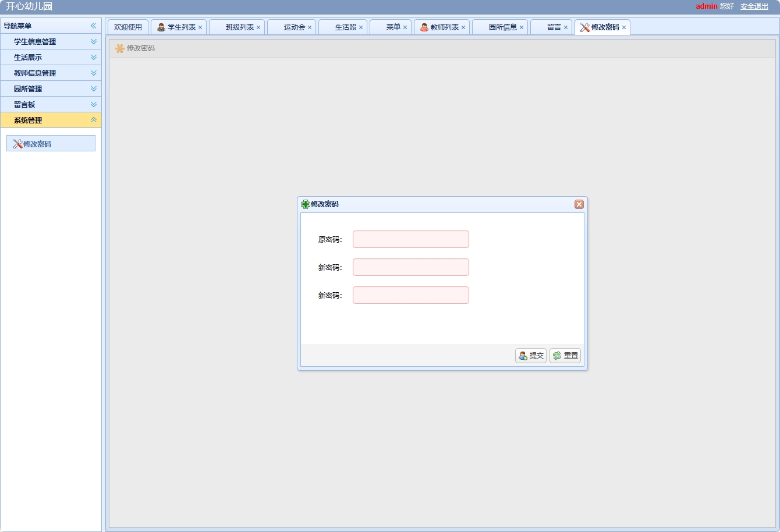Close the 园所信息 tab with its x

tap(522, 27)
